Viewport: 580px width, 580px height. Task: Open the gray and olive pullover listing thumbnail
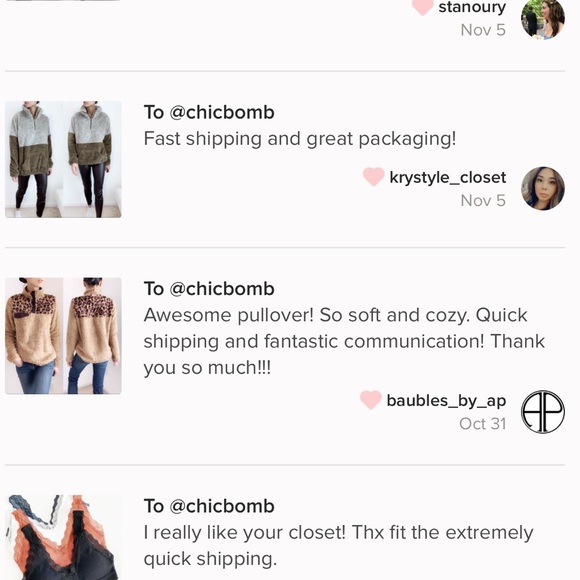click(63, 159)
